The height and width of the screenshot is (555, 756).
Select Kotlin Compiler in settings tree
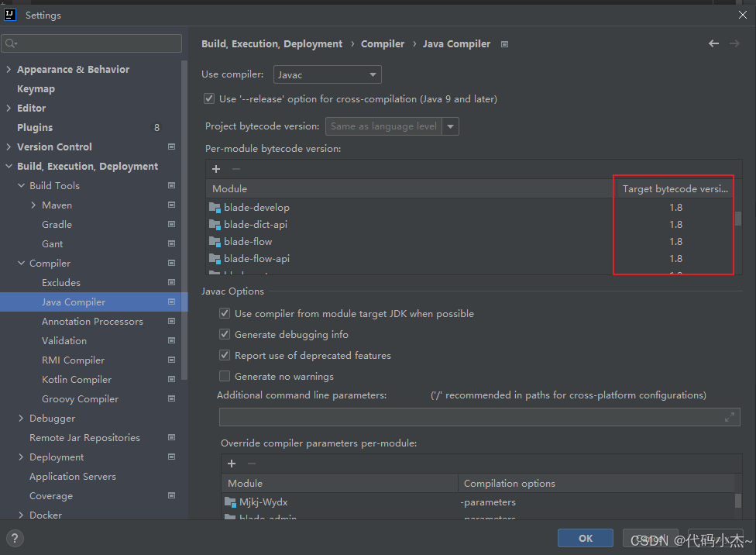(x=77, y=380)
